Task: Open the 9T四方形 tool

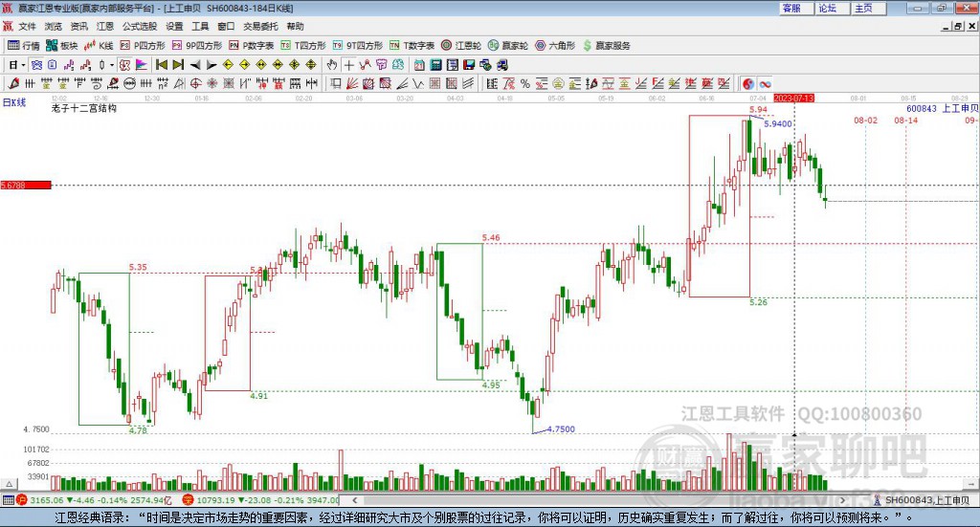Action: 358,45
